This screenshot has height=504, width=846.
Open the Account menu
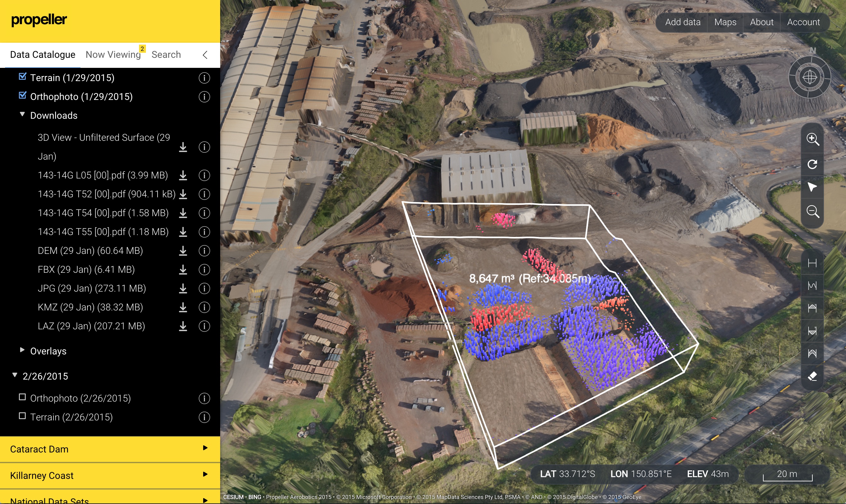[x=803, y=22]
